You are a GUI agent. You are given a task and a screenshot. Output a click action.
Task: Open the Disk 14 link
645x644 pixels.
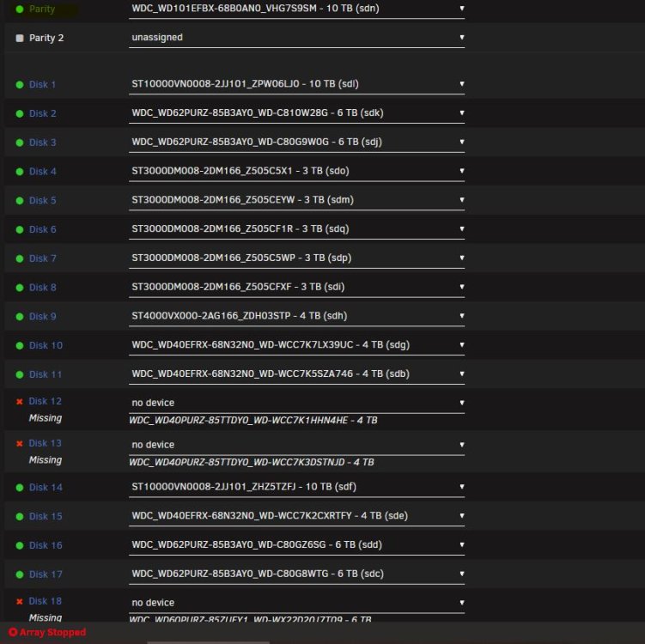(46, 488)
